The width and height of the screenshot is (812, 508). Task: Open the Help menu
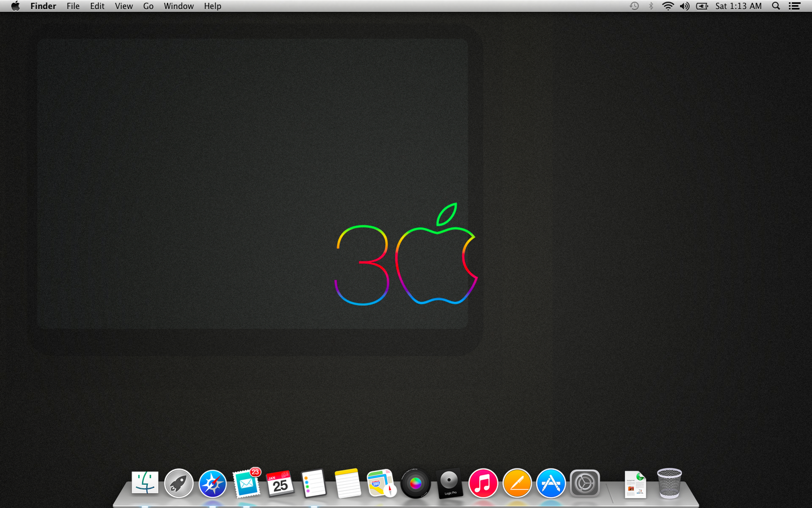(x=213, y=6)
